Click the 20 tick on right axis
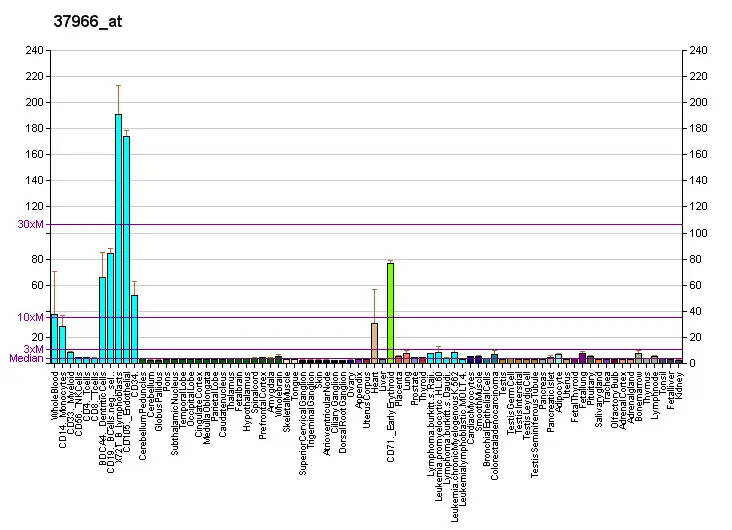Image resolution: width=732 pixels, height=530 pixels. pyautogui.click(x=695, y=337)
